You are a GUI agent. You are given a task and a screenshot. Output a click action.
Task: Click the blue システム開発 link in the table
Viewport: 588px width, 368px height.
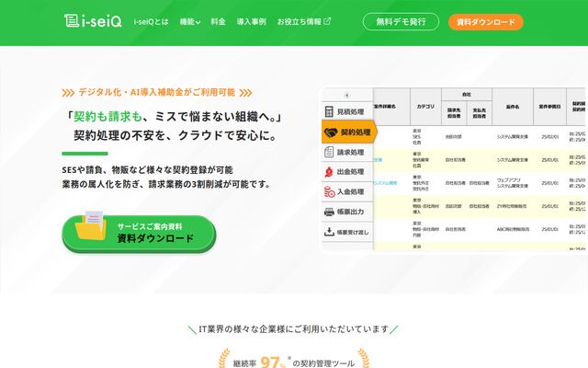point(385,183)
